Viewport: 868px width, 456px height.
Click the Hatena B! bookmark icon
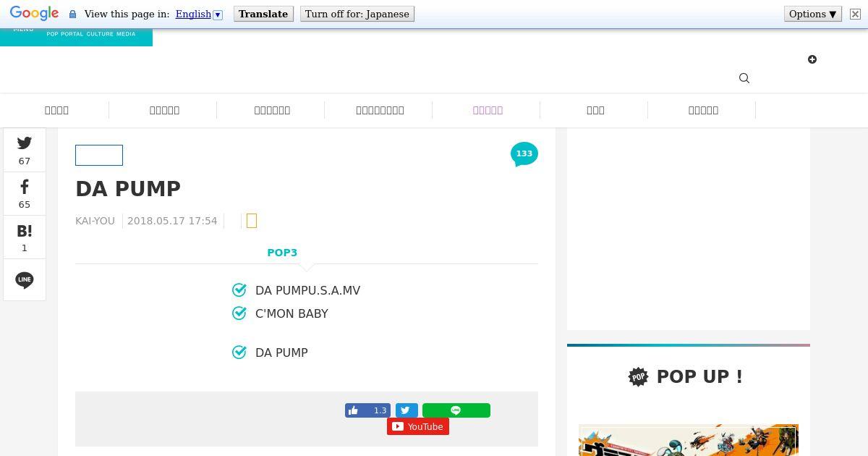(x=25, y=231)
